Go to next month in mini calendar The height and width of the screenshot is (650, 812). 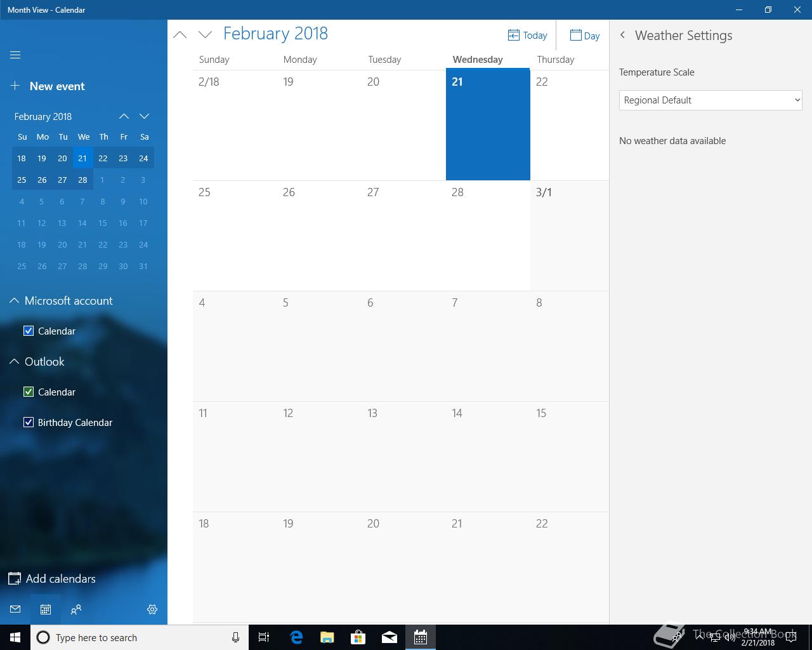(x=144, y=116)
